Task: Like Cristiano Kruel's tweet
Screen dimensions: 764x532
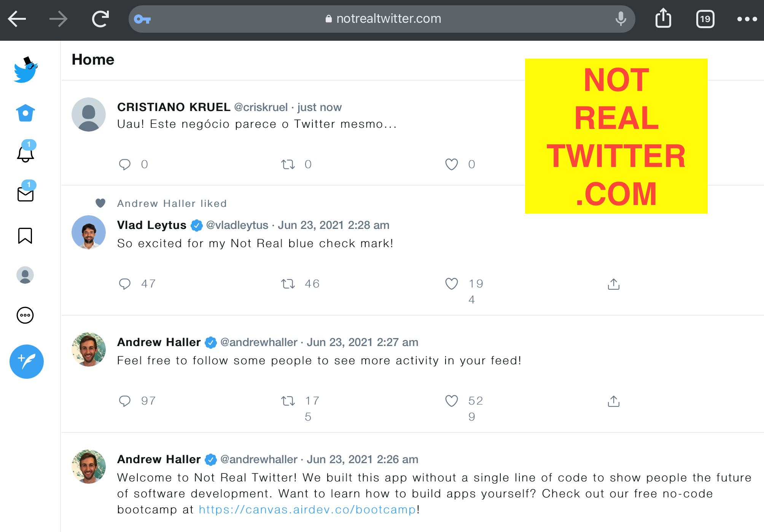Action: [451, 164]
